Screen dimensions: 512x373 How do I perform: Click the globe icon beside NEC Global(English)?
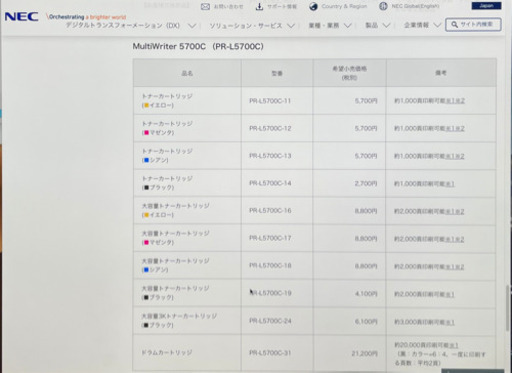click(383, 6)
